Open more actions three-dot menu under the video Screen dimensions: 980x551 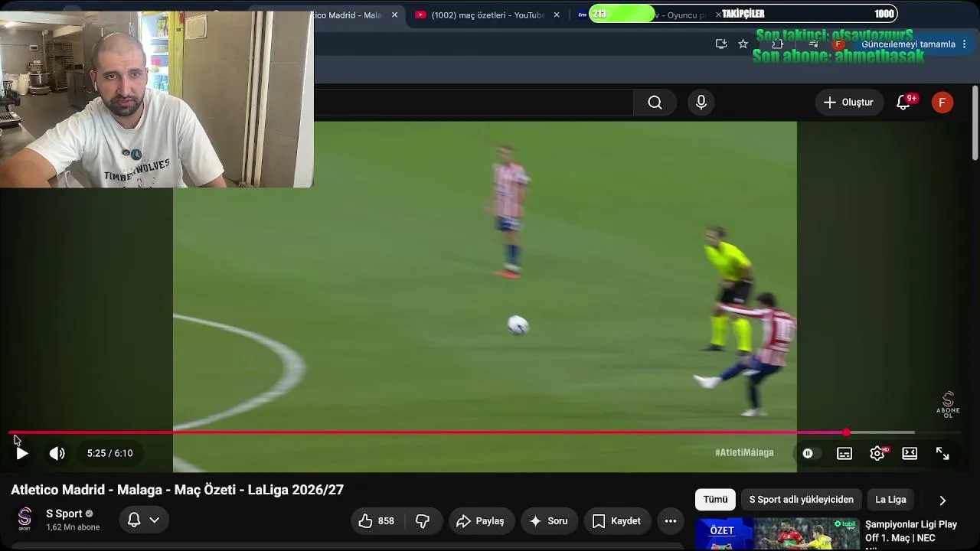[671, 521]
